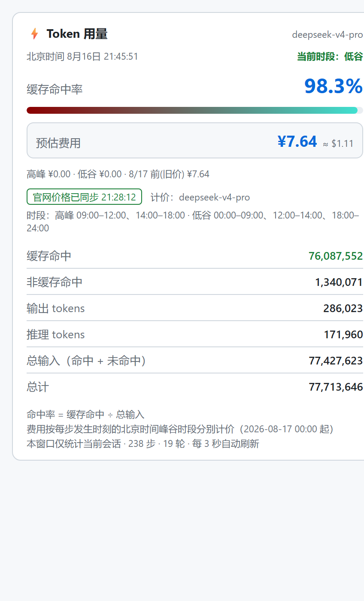Click the total input value 77,427,623
The image size is (364, 601).
coord(336,361)
